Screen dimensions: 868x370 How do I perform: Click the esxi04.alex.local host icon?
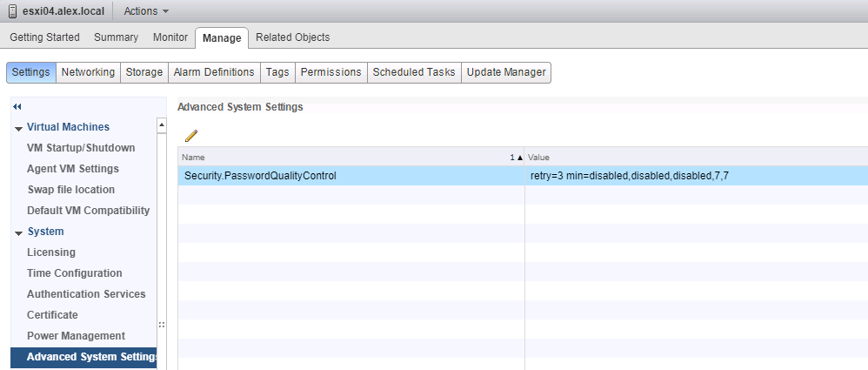tap(13, 11)
